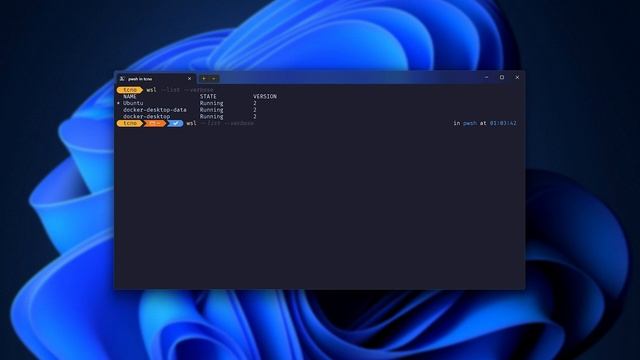Screen dimensions: 640x360
Task: Click the word pwsh in right prompt
Action: coord(470,123)
